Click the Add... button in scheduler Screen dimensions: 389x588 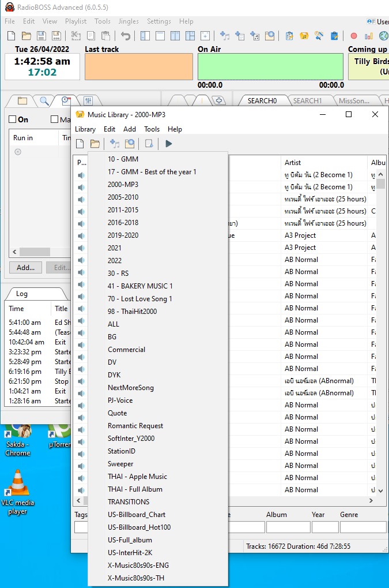pos(25,267)
